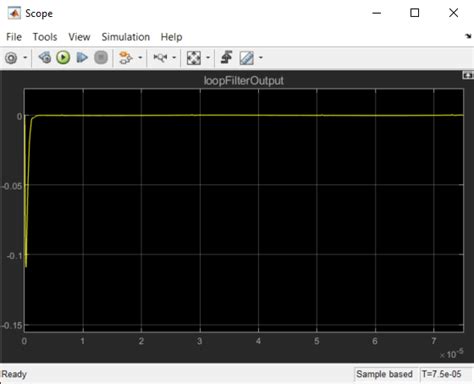474x384 pixels.
Task: Expand the Configuration Properties dropdown arrow
Action: (25, 58)
